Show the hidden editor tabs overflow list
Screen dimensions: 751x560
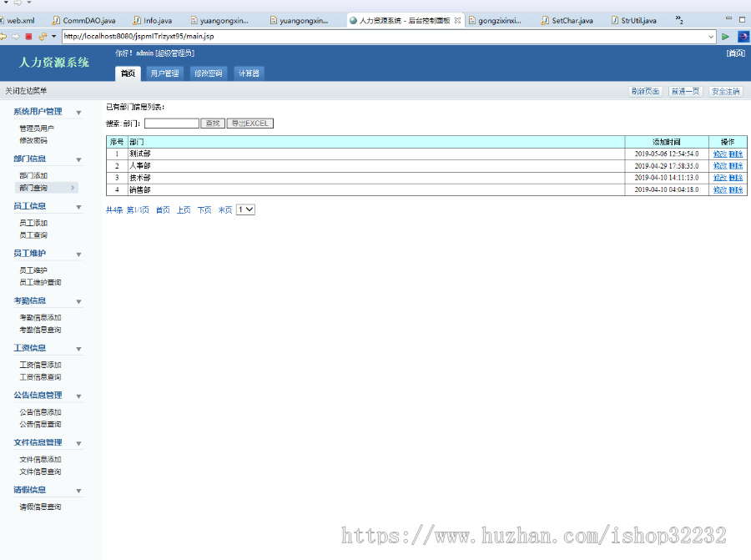(x=679, y=20)
